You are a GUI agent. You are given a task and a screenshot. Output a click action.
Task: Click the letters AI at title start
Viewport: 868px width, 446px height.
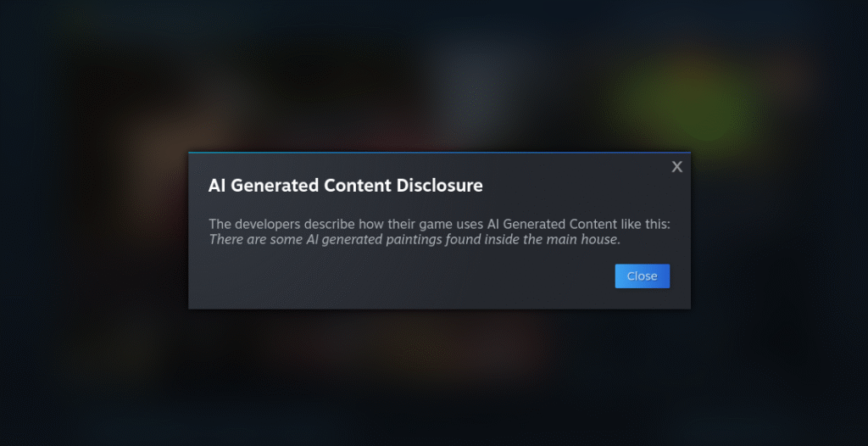coord(217,186)
